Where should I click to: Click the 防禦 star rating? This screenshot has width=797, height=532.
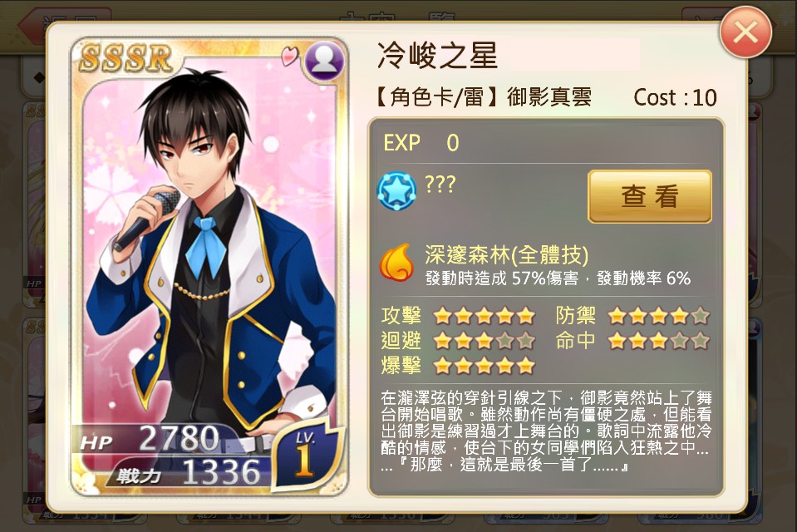pyautogui.click(x=659, y=316)
